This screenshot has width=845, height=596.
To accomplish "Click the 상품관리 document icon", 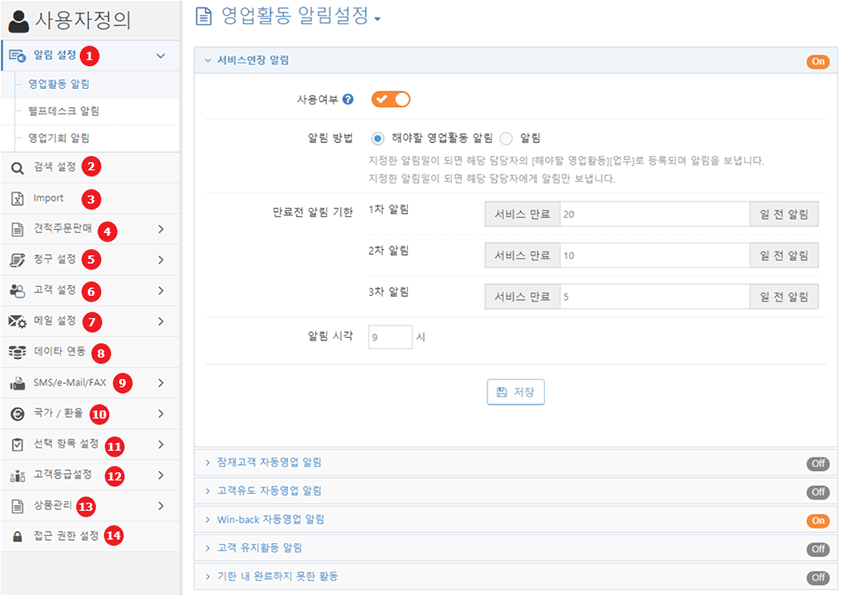I will pos(17,507).
